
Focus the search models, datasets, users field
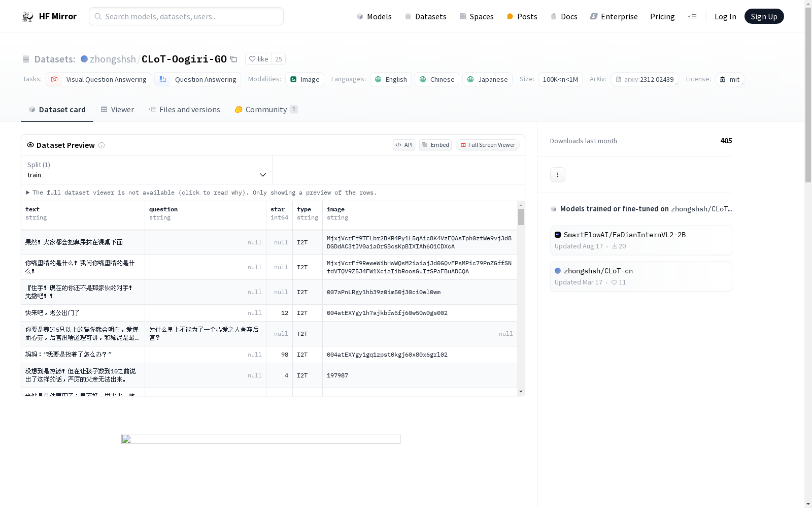click(186, 16)
